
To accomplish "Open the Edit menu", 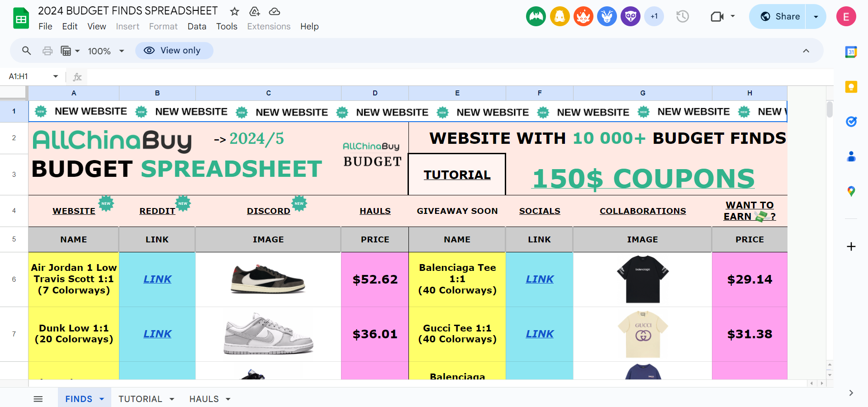I will point(70,27).
